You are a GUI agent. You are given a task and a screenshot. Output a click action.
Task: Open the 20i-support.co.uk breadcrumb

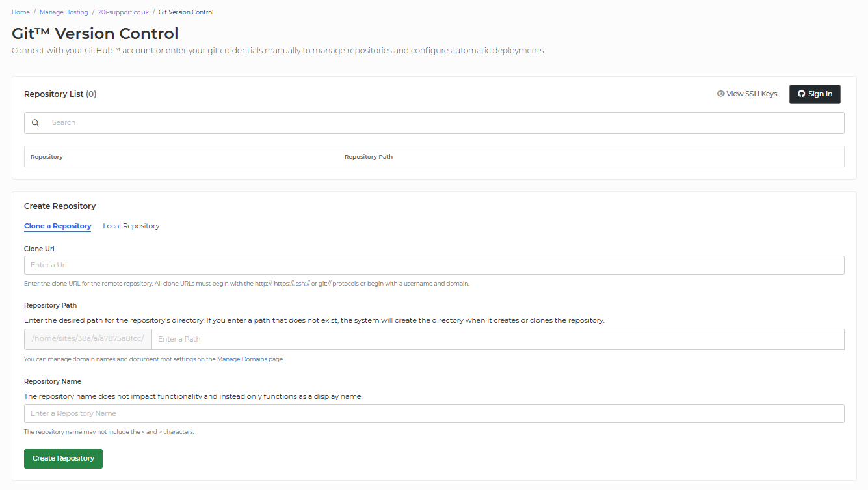click(x=124, y=12)
